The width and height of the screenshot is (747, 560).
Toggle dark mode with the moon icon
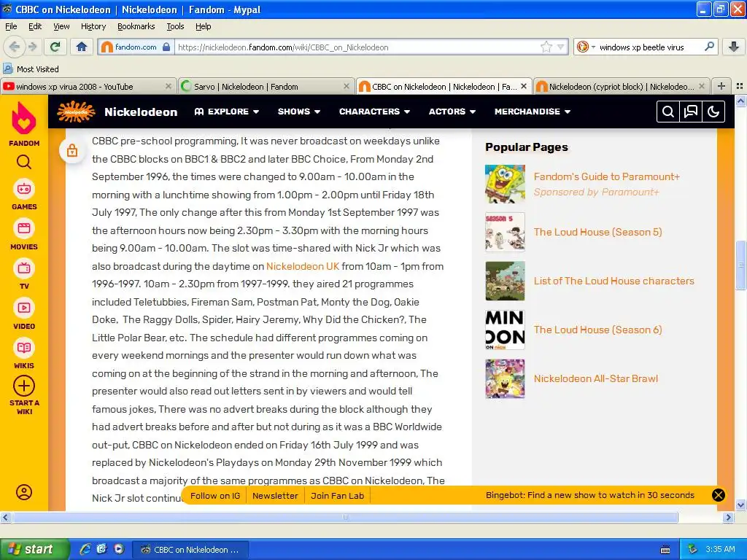click(x=713, y=112)
